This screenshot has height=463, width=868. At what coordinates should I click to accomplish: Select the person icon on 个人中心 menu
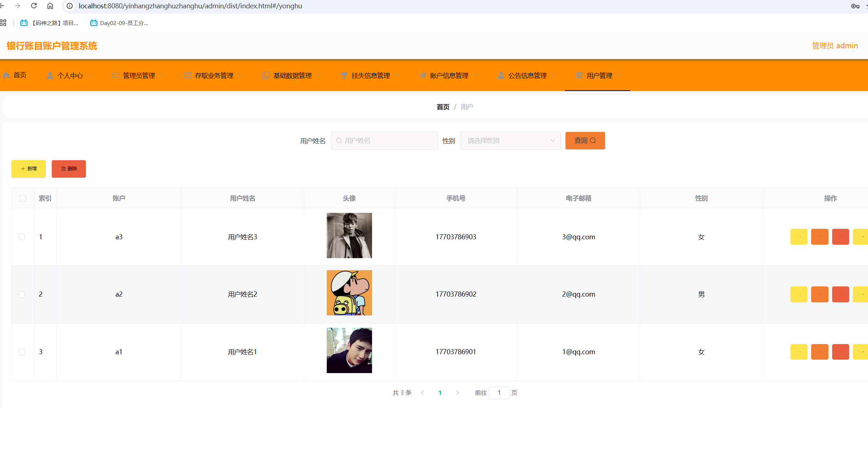point(50,75)
